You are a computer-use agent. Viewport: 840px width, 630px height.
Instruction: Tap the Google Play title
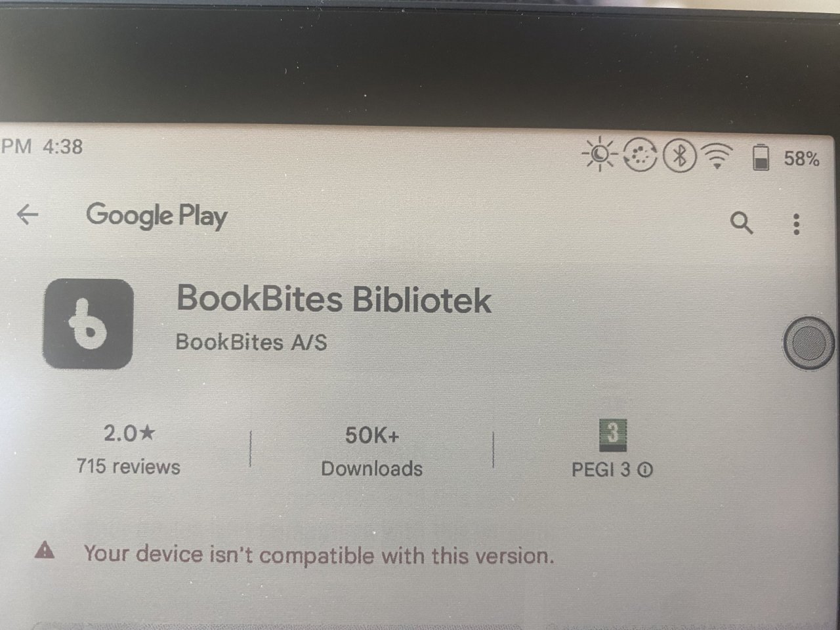coord(157,216)
